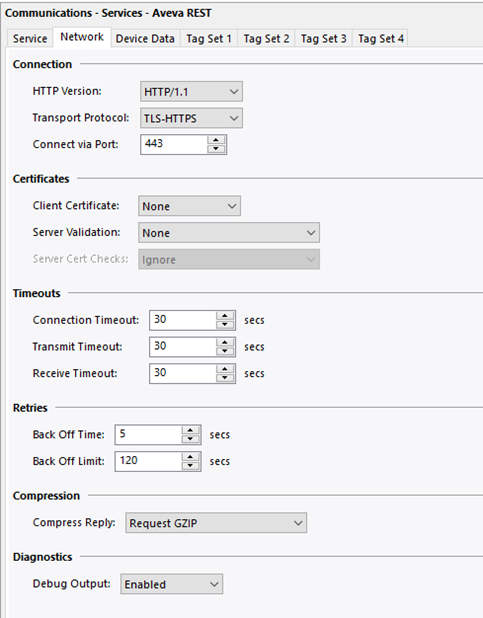Screen dimensions: 483x618
Task: Increase the Transmit Timeout value
Action: point(225,343)
